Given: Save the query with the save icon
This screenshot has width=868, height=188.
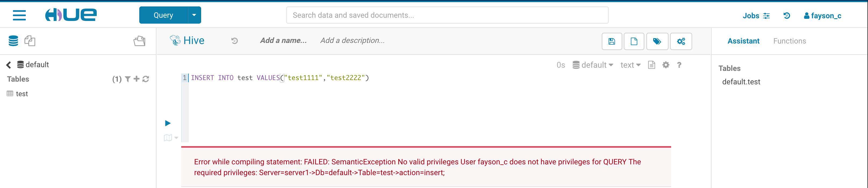Looking at the screenshot, I should click(611, 41).
